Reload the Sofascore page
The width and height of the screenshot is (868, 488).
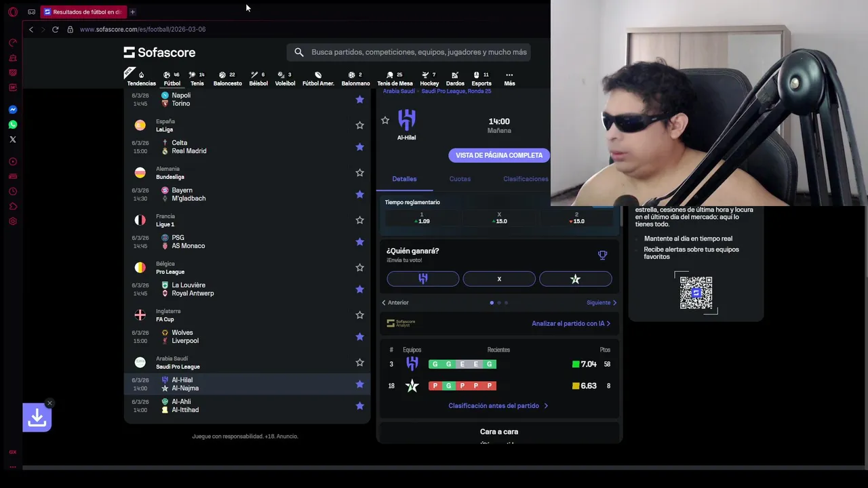(55, 29)
